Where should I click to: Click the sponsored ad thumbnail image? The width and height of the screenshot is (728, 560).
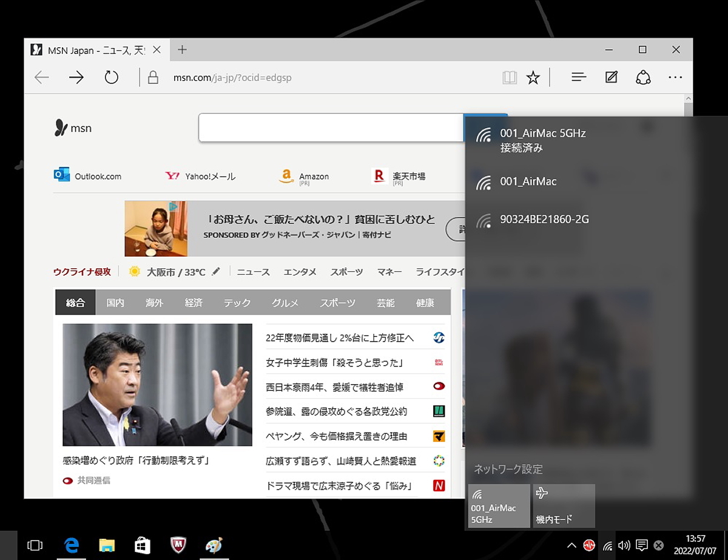(x=157, y=229)
